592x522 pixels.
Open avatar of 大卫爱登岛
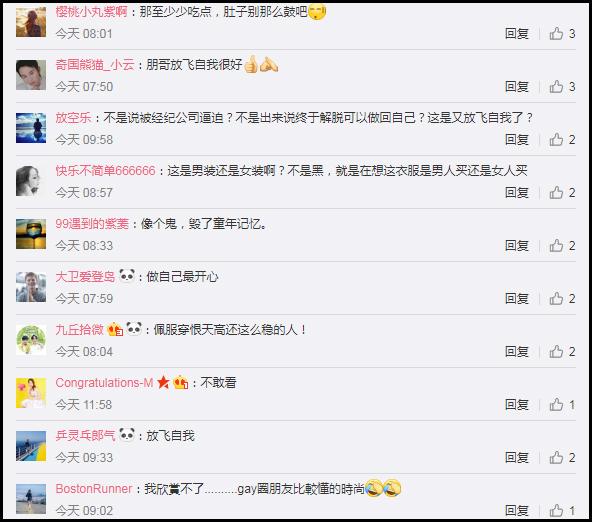click(x=31, y=287)
